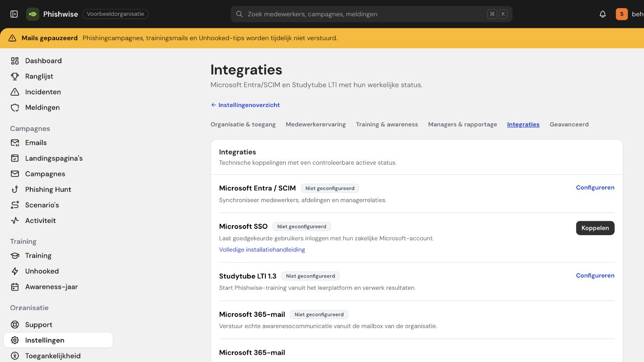The image size is (644, 362).
Task: Click the Emails envelope icon
Action: point(15,143)
